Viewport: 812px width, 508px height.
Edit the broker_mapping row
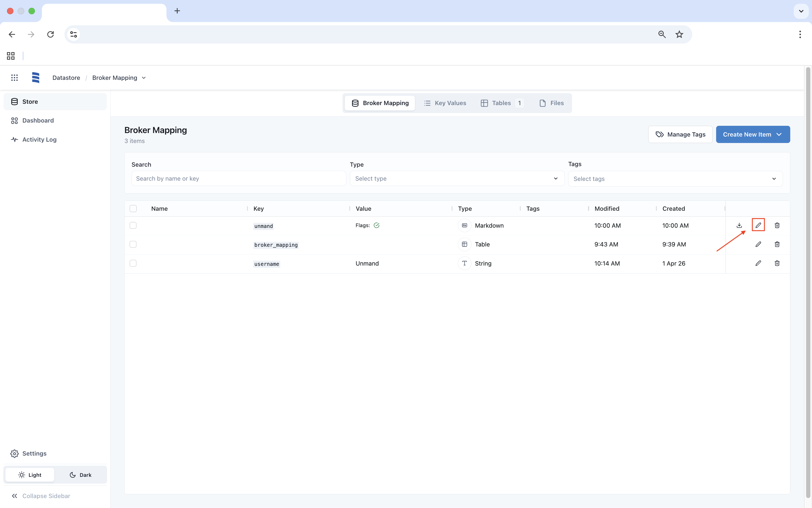(758, 244)
